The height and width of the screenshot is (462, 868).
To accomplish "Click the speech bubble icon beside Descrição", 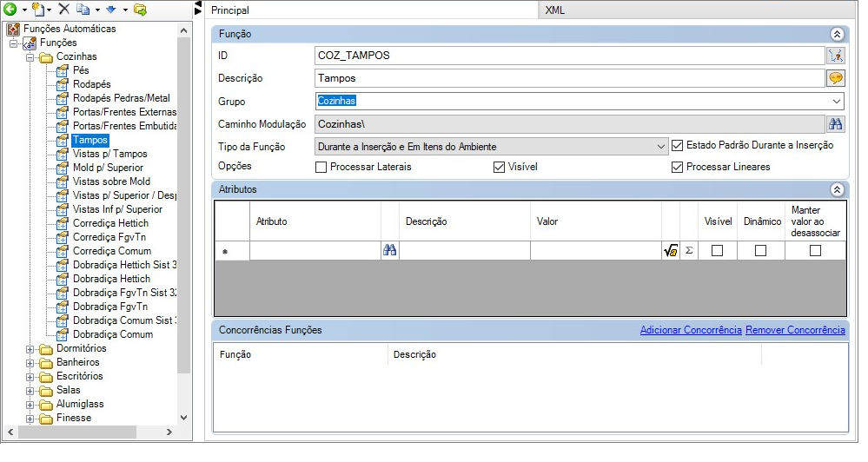I will point(835,78).
